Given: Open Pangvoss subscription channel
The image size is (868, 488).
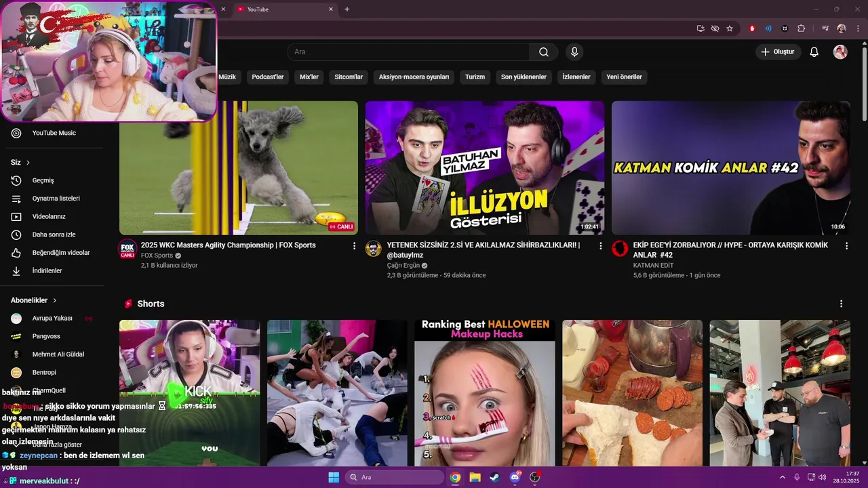Looking at the screenshot, I should (53, 336).
